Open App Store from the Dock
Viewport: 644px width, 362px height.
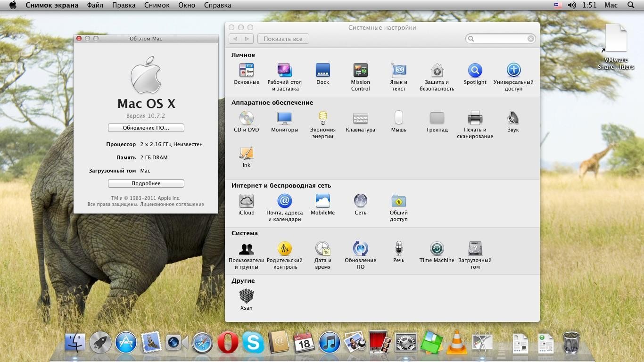pos(126,342)
